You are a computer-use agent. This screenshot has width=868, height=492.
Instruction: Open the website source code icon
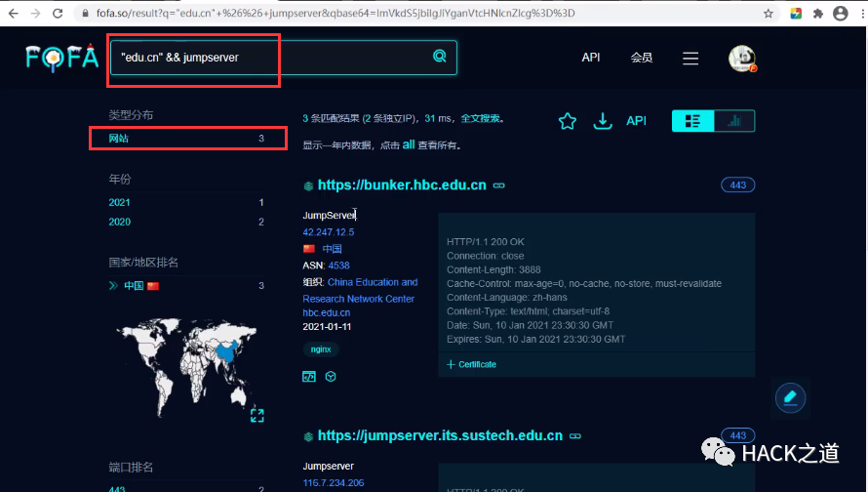pyautogui.click(x=309, y=377)
